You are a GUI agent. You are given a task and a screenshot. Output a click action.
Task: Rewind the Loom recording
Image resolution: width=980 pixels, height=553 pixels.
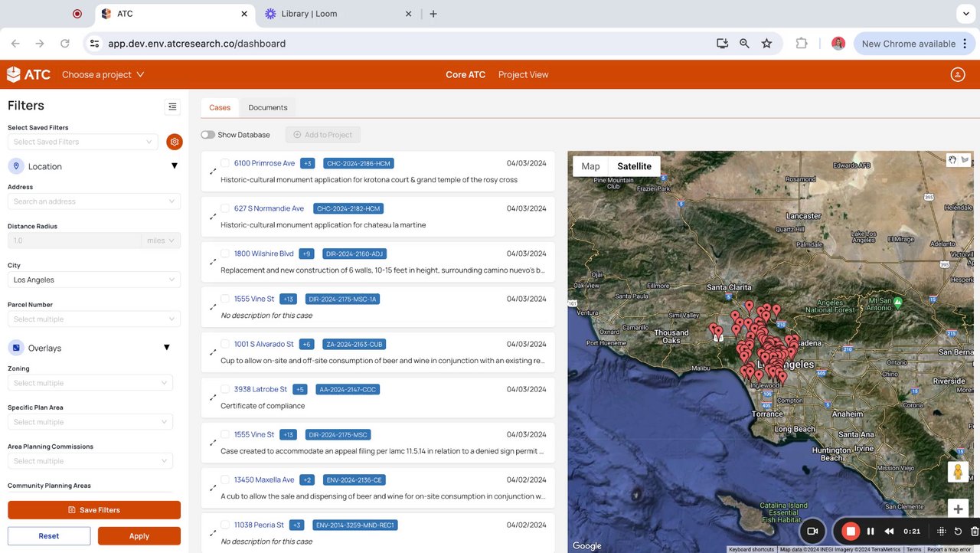(889, 531)
